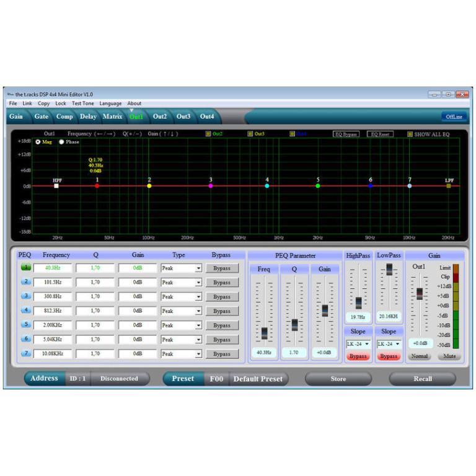476x476 pixels.
Task: Click the PEQ Parameter Freq slider handle
Action: click(x=265, y=333)
